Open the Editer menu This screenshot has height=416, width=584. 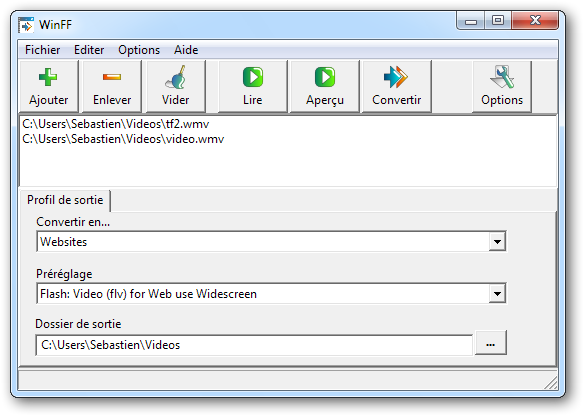[89, 50]
